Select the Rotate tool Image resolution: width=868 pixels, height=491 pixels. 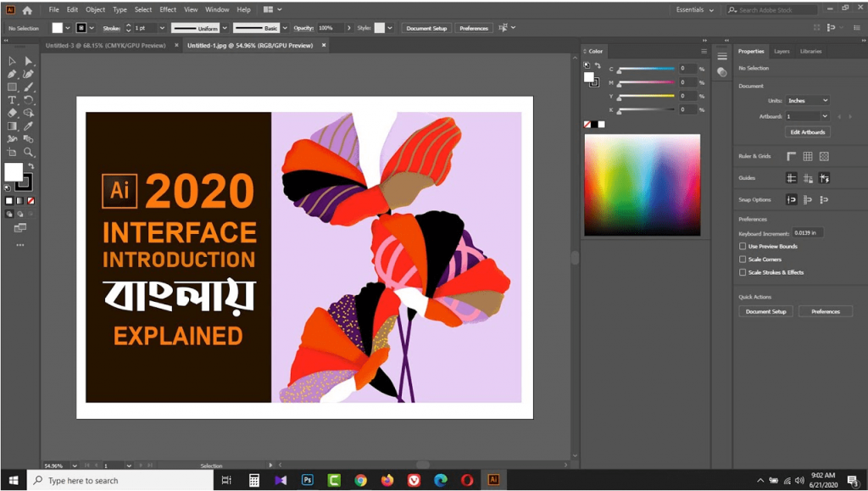pos(28,100)
